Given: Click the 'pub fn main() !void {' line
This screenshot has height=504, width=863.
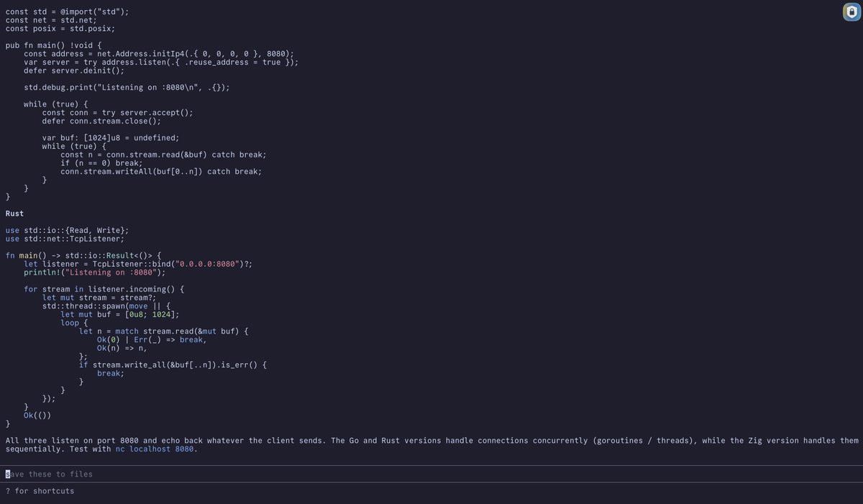Looking at the screenshot, I should [54, 45].
